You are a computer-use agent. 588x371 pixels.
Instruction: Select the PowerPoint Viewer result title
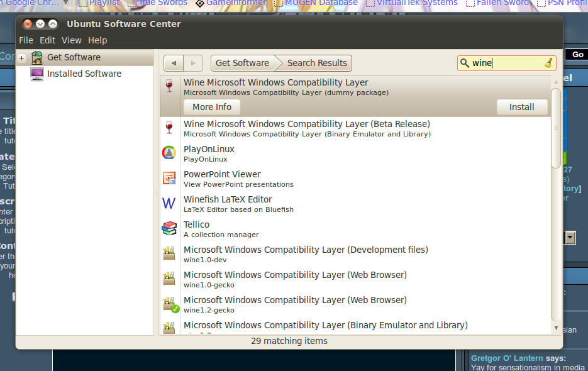pyautogui.click(x=222, y=174)
